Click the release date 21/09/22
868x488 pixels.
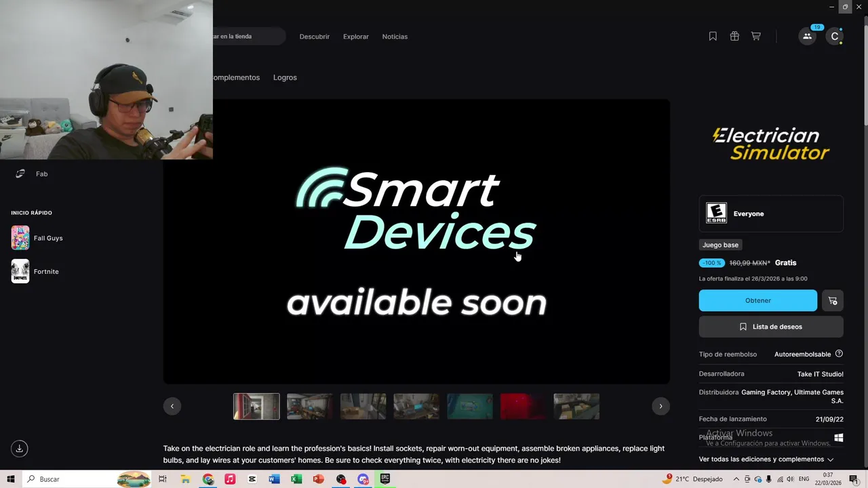pos(829,420)
